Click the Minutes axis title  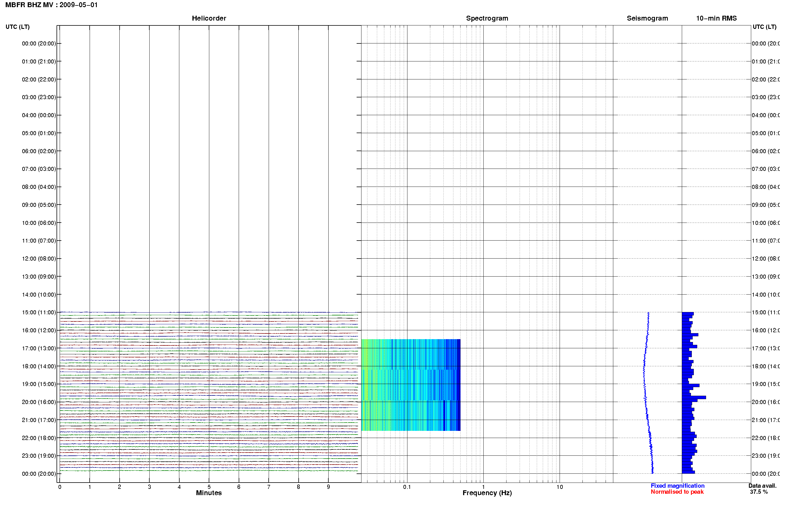point(209,493)
